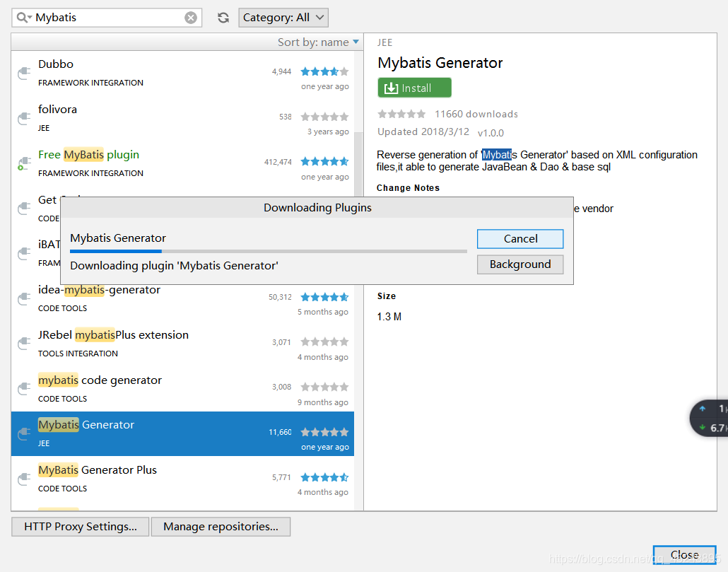Viewport: 728px width, 572px height.
Task: Select the JRebel mybatisPlus extension icon
Action: (24, 344)
